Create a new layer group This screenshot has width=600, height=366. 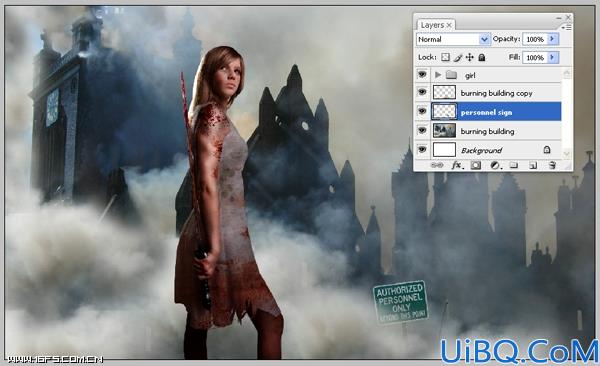(514, 165)
